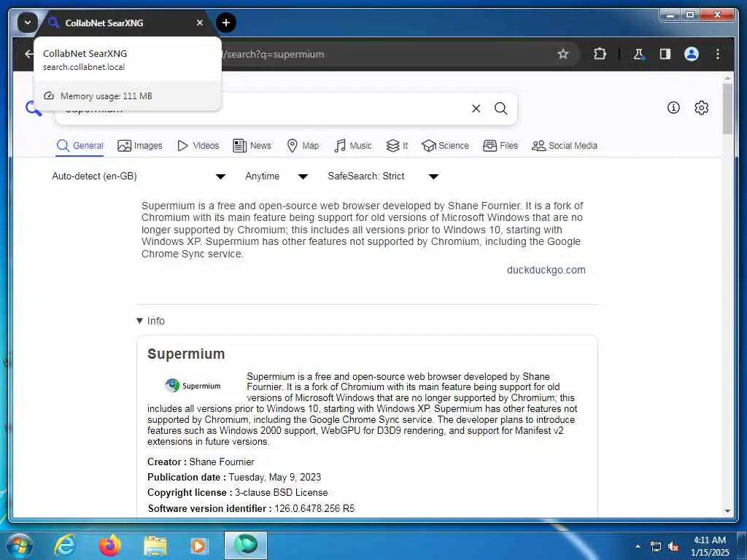Screen dimensions: 747x560
Task: Click the Publication date row
Action: (234, 477)
